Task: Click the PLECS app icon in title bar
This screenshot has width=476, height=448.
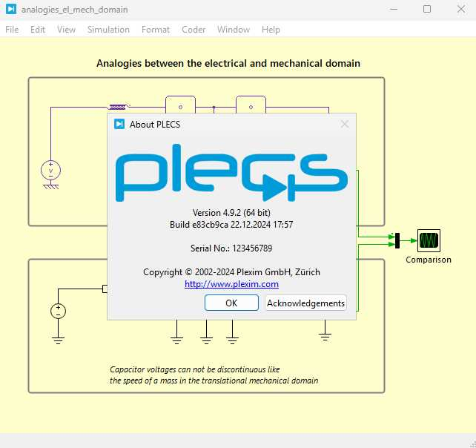Action: pos(11,9)
